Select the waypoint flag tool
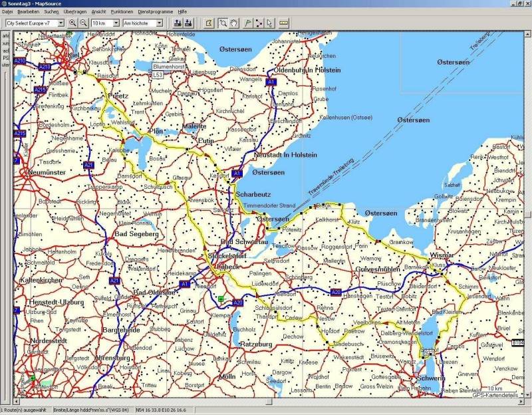Image resolution: width=532 pixels, height=415 pixels. [248, 23]
